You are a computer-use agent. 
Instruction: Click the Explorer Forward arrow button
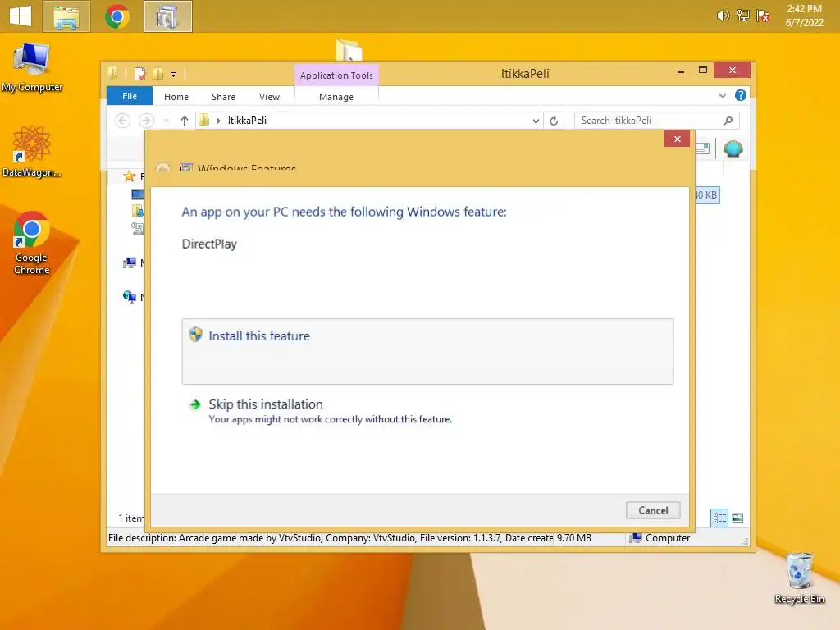(146, 121)
